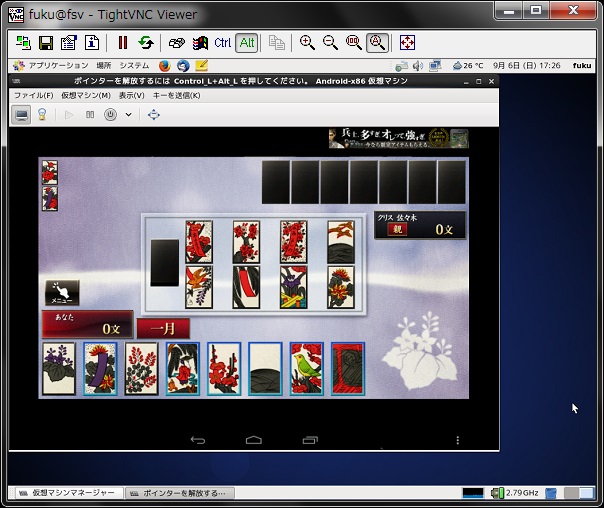Toggle the Ctrl key button
This screenshot has height=508, width=604.
222,42
